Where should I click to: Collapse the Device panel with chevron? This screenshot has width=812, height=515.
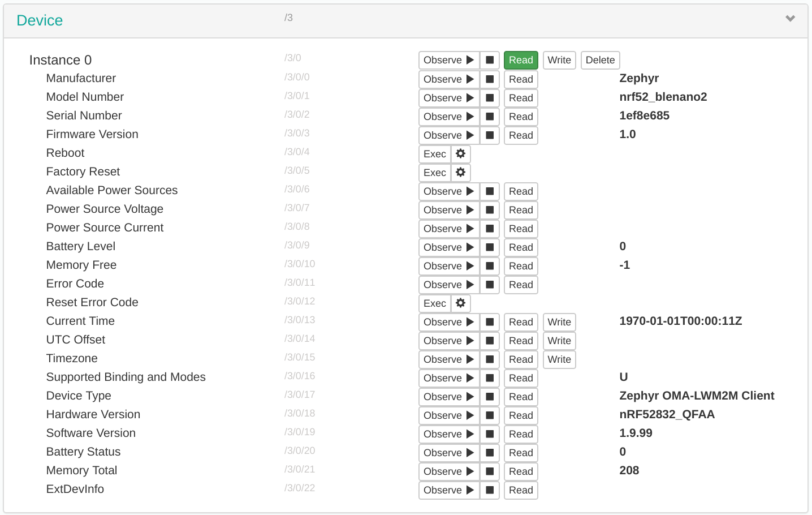pos(790,19)
